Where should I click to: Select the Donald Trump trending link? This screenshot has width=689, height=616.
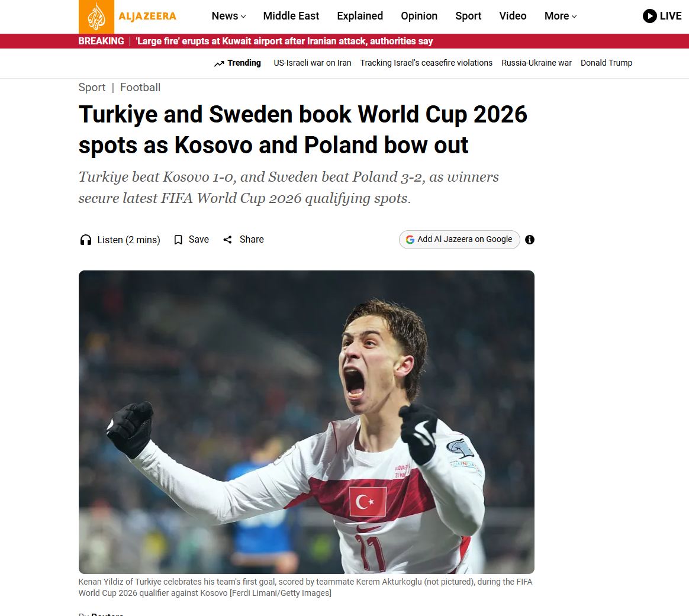click(606, 63)
